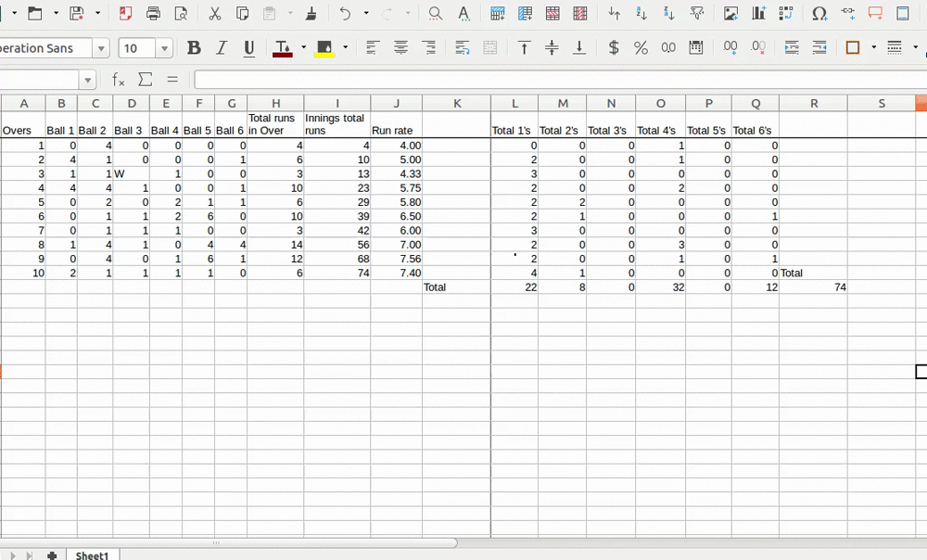Open the font size dropdown
Screen dimensions: 927x560
click(x=164, y=48)
